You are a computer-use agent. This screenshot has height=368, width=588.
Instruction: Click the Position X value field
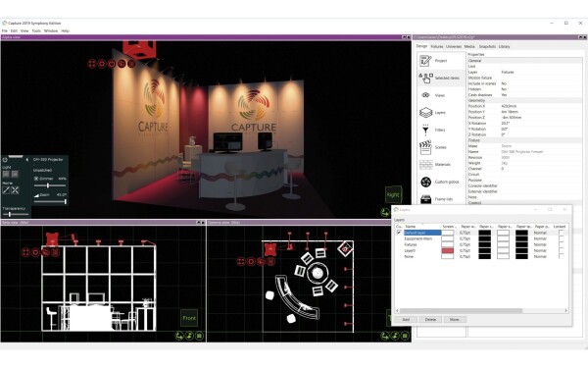click(x=541, y=106)
